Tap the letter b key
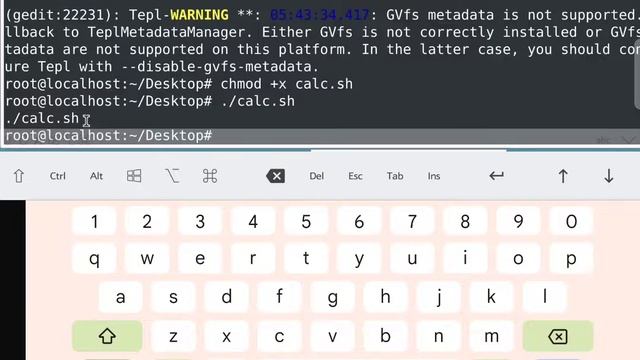This screenshot has height=360, width=640. click(385, 336)
